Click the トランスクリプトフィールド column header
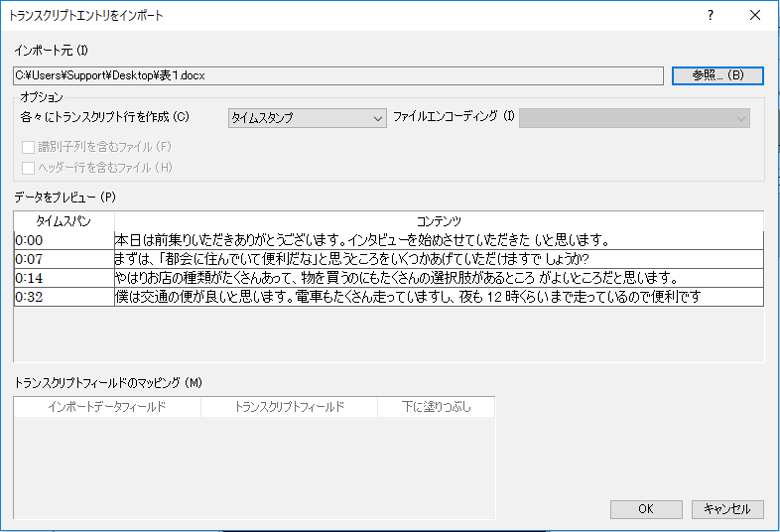This screenshot has width=780, height=532. (x=289, y=407)
